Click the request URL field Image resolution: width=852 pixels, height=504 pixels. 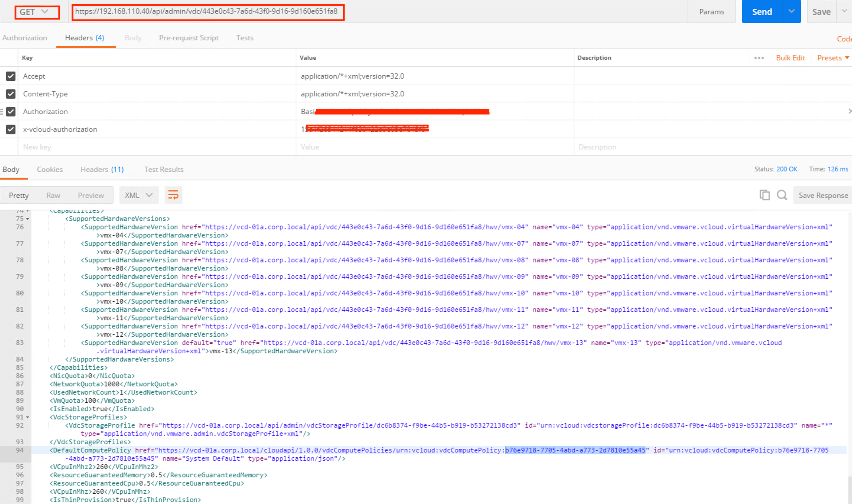point(207,12)
